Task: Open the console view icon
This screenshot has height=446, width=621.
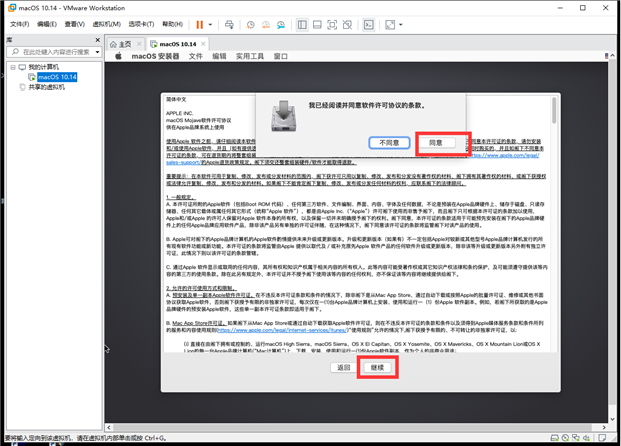Action: tap(369, 25)
